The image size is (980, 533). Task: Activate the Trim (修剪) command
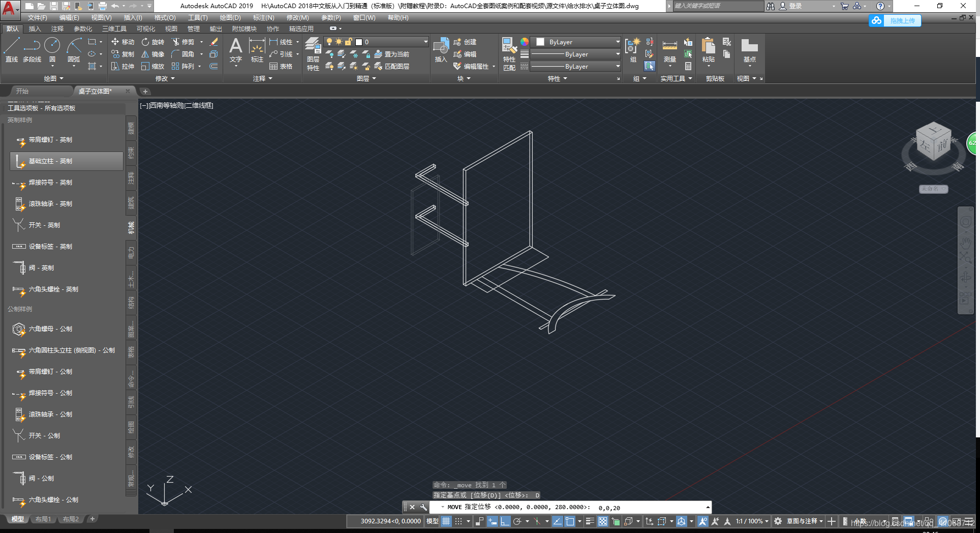point(183,42)
